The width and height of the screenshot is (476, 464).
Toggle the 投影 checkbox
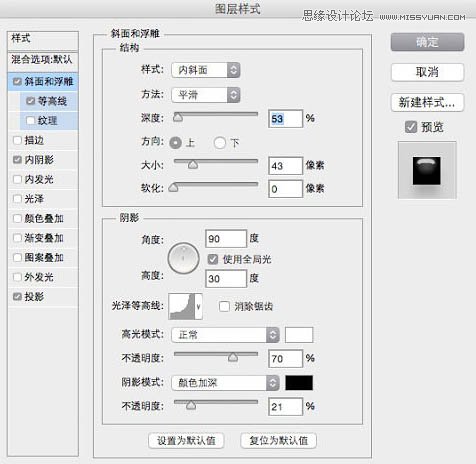click(17, 296)
